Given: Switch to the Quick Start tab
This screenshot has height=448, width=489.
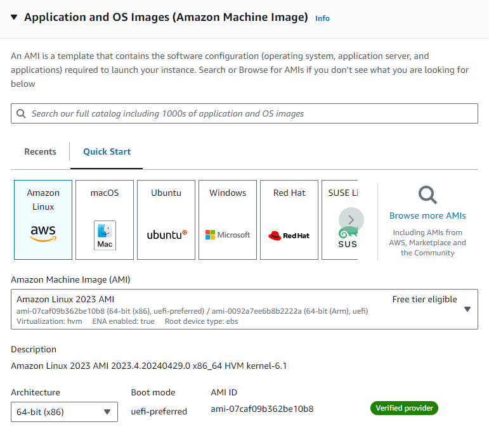Looking at the screenshot, I should 107,151.
